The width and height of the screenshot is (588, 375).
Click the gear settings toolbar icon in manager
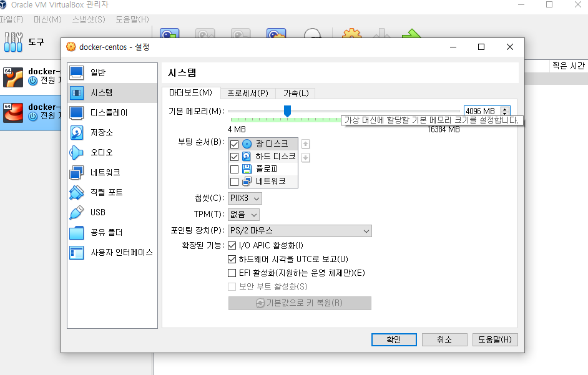click(x=352, y=33)
